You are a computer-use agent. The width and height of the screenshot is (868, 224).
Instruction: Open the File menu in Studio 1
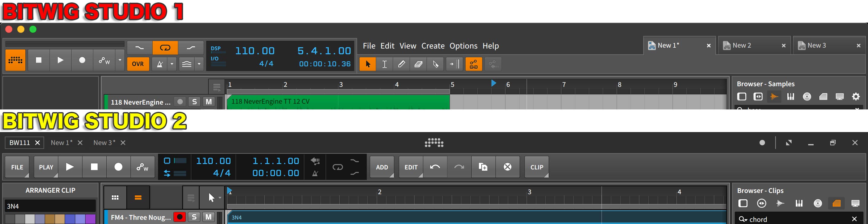(369, 46)
